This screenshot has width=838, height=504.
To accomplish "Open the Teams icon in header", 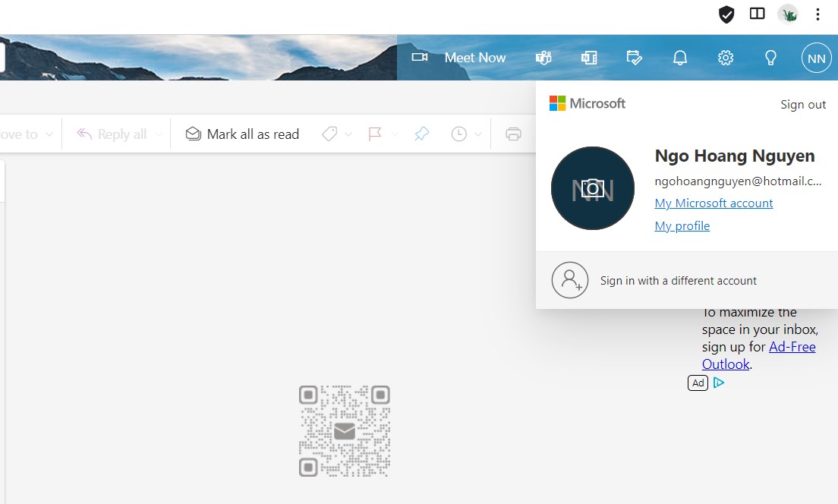I will (543, 58).
